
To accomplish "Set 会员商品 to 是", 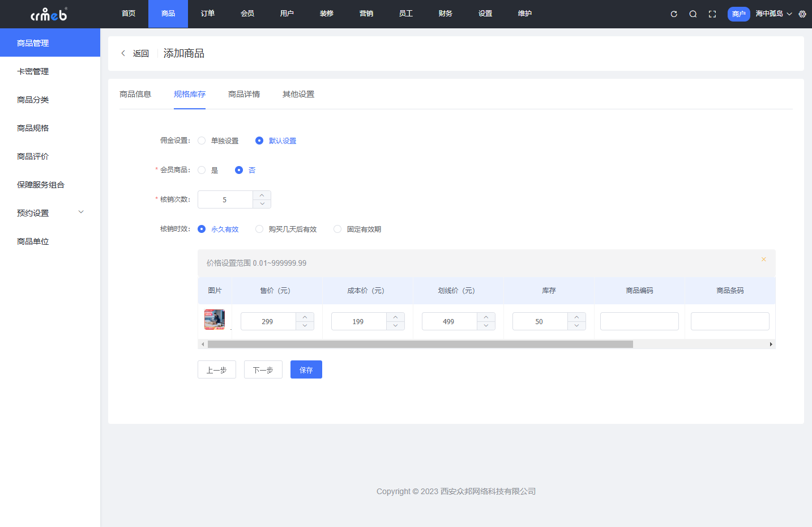I will pos(202,170).
